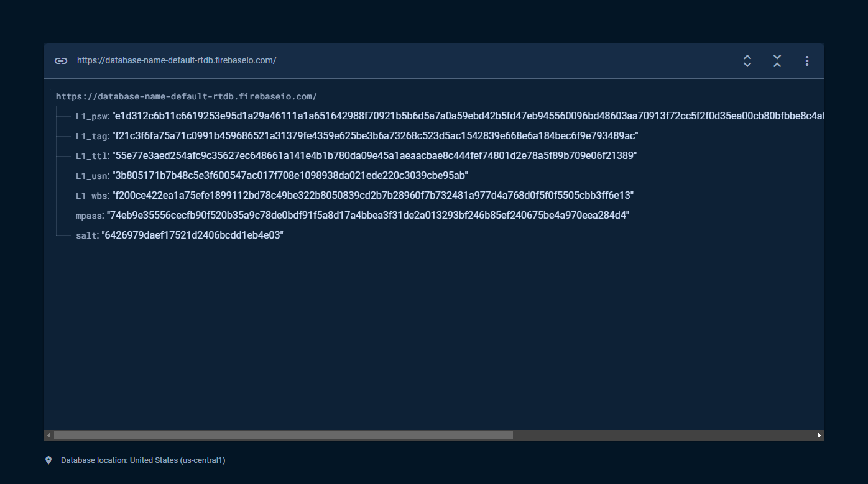This screenshot has height=484, width=868.
Task: Click the L1_wbs value starting with f200ce42
Action: pos(372,195)
